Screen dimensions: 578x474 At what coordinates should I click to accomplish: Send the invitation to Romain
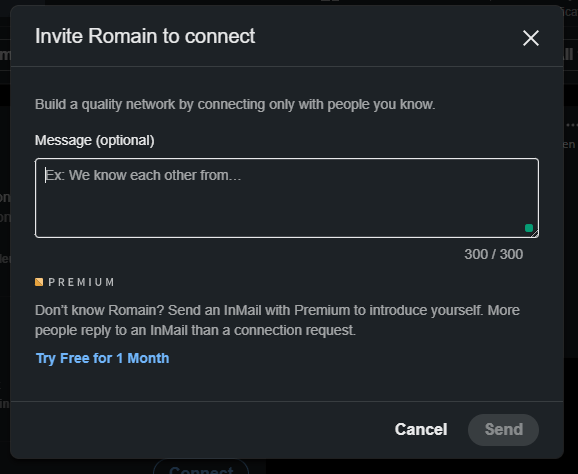coord(504,429)
